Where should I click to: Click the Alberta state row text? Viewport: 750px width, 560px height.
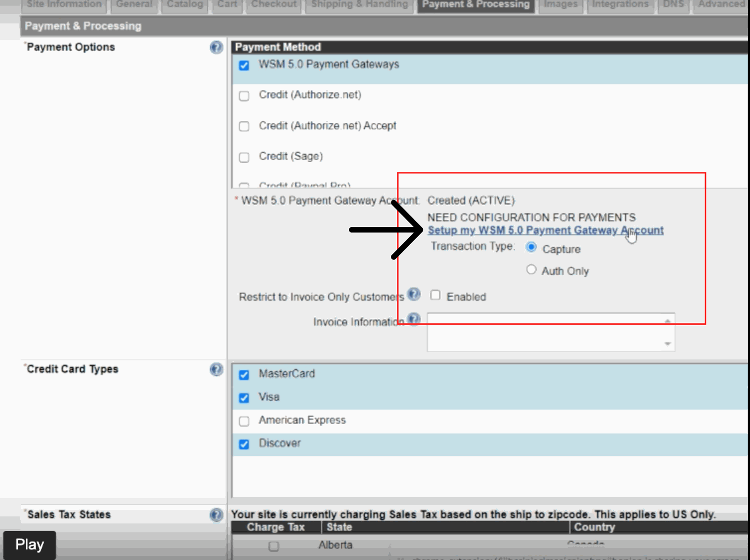pyautogui.click(x=335, y=545)
